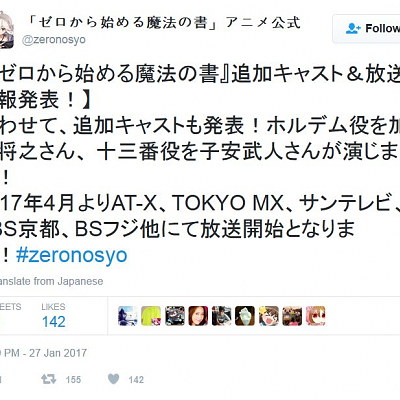This screenshot has width=400, height=400.
Task: Click the #zeronosyo hashtag
Action: (72, 255)
